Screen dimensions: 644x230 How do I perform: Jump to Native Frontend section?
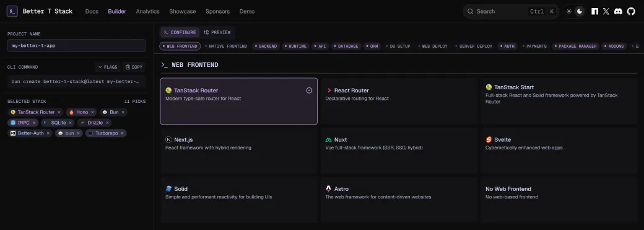pyautogui.click(x=226, y=46)
